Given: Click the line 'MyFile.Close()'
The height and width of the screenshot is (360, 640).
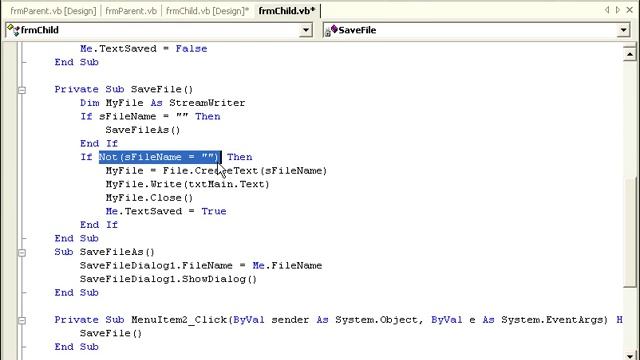Looking at the screenshot, I should (149, 198).
